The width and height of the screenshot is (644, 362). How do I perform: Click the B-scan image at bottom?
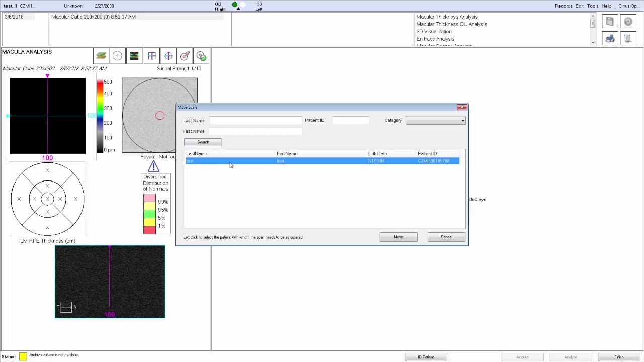tap(110, 282)
